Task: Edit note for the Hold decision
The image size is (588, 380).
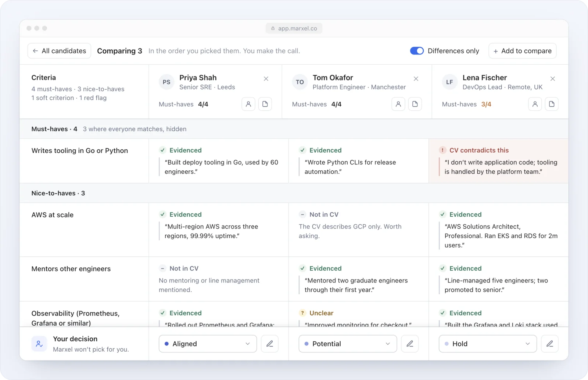Action: [550, 344]
